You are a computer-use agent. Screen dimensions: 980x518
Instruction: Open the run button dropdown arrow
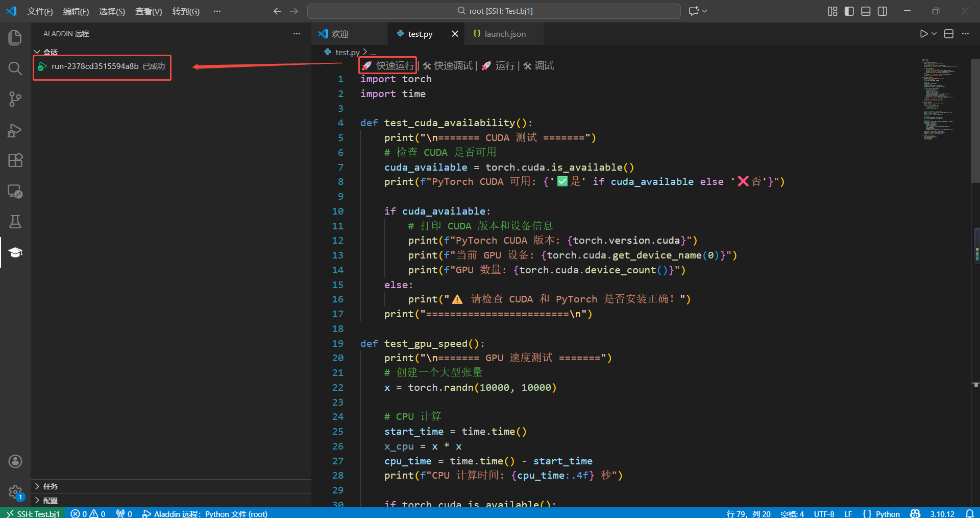click(934, 34)
